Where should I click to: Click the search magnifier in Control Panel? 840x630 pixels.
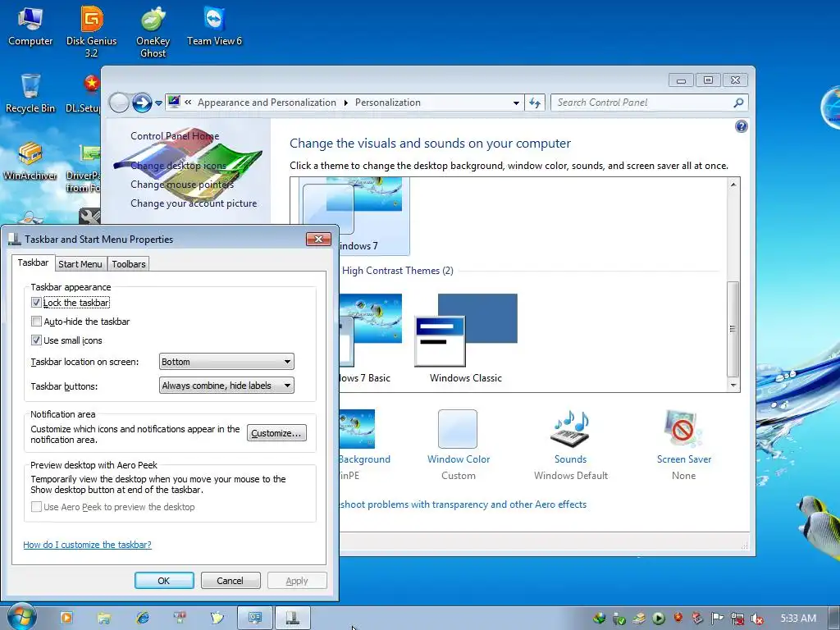pyautogui.click(x=738, y=103)
